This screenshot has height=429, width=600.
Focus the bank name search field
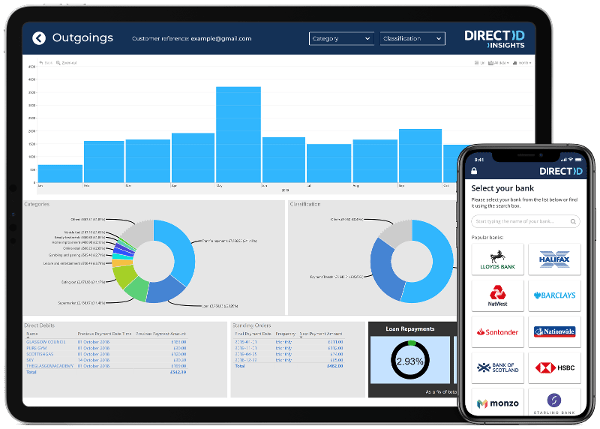pos(525,222)
